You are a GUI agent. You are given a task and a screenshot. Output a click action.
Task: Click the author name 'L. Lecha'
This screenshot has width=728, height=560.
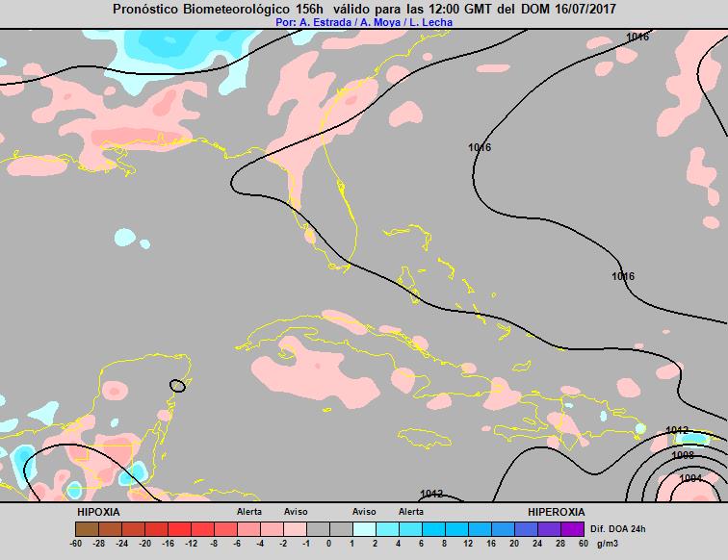point(430,22)
